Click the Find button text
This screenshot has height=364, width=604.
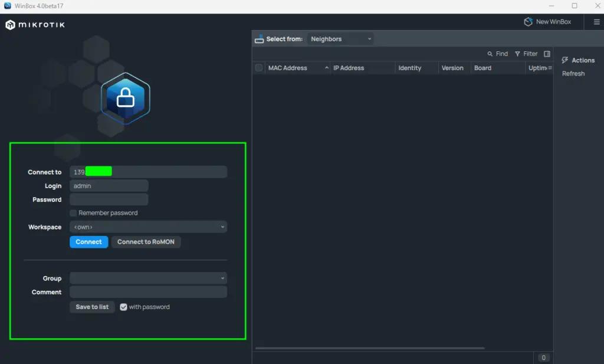(502, 54)
